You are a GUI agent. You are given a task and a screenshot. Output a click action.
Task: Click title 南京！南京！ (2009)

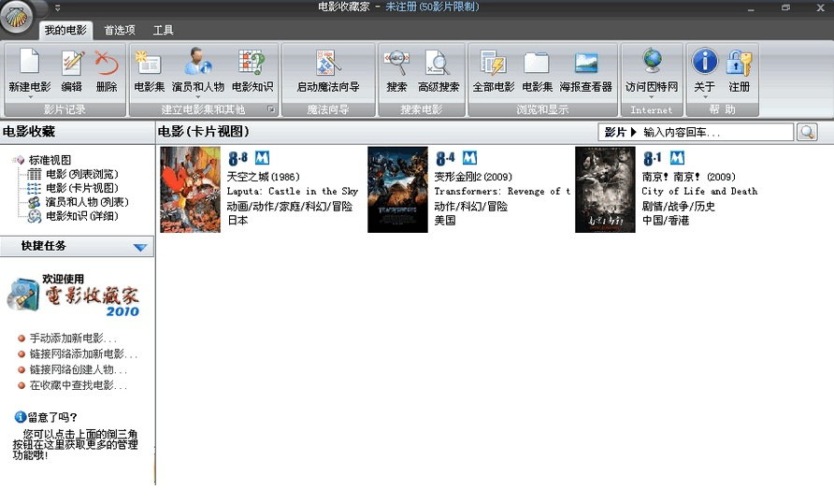click(x=689, y=177)
